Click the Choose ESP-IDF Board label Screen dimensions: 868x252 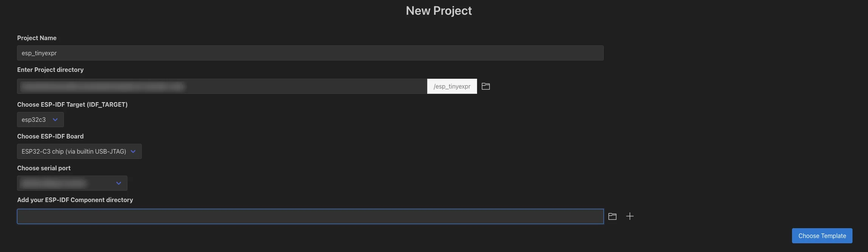[x=50, y=136]
